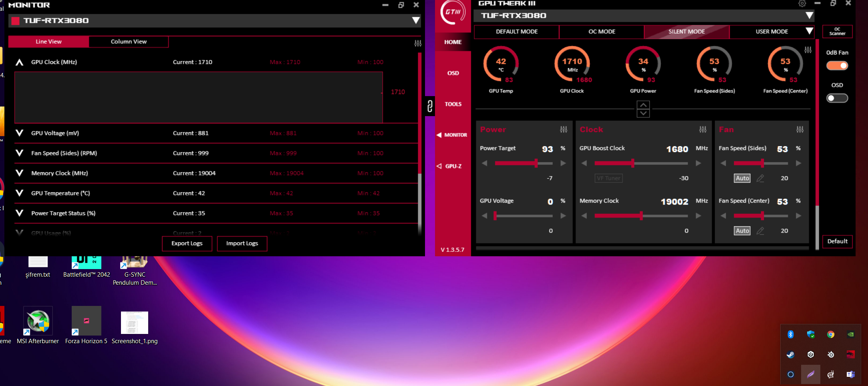Open Fan panel settings sliders icon
The image size is (868, 386).
click(x=800, y=129)
